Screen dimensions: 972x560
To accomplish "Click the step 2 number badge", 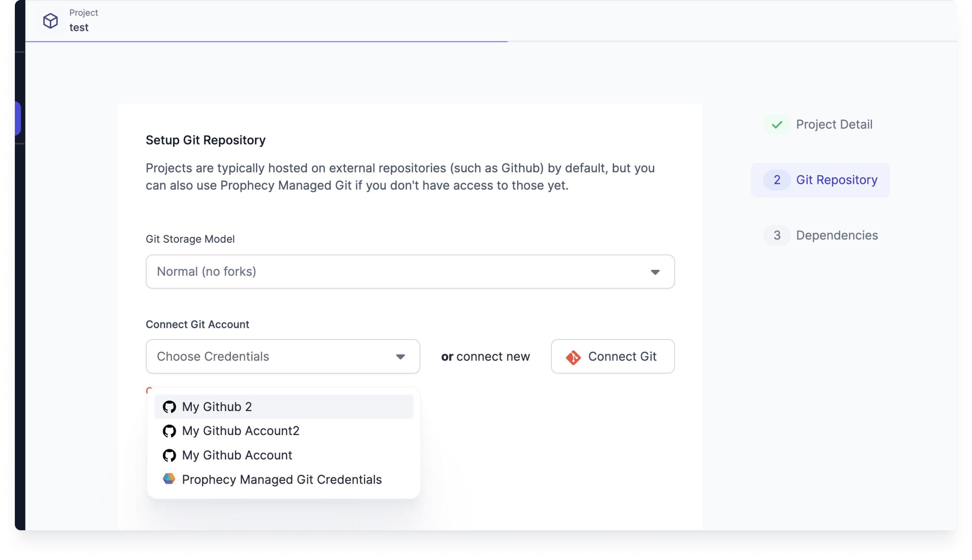I will [777, 180].
